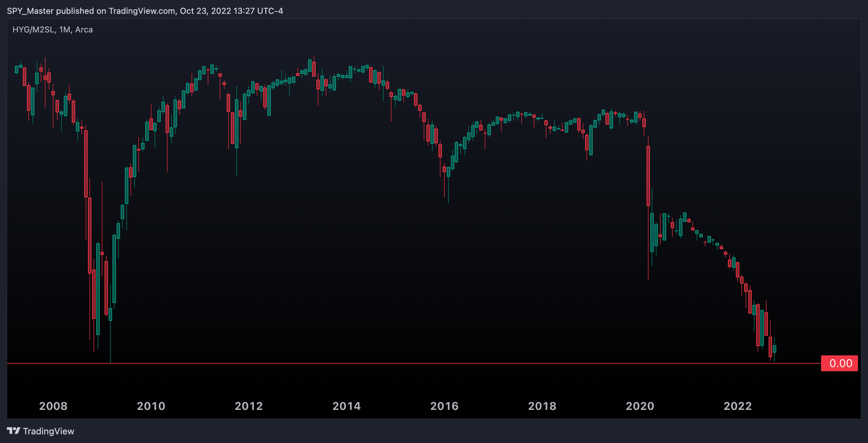Click the 2010 year label on the time axis
Screen dimensions: 868x443
(151, 406)
